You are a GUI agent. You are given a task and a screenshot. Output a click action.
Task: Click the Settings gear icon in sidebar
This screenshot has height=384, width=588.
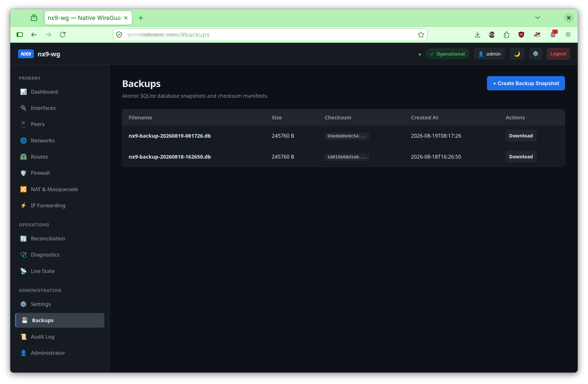(x=23, y=304)
